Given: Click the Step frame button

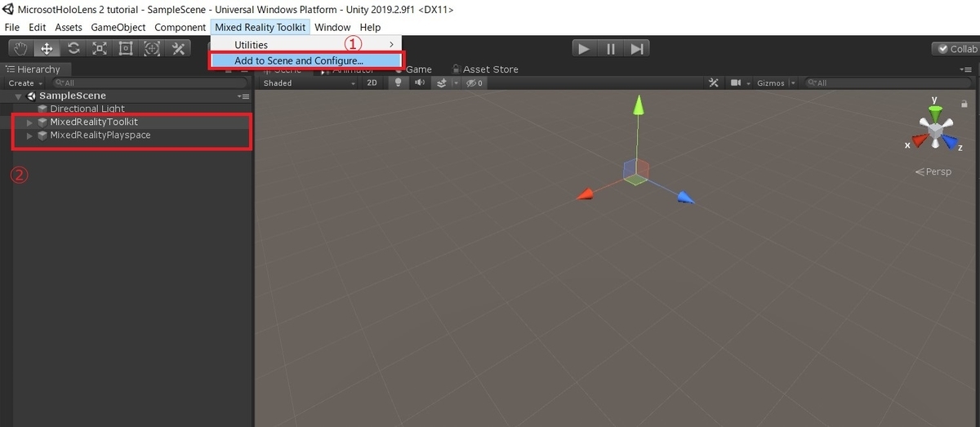Looking at the screenshot, I should 637,48.
